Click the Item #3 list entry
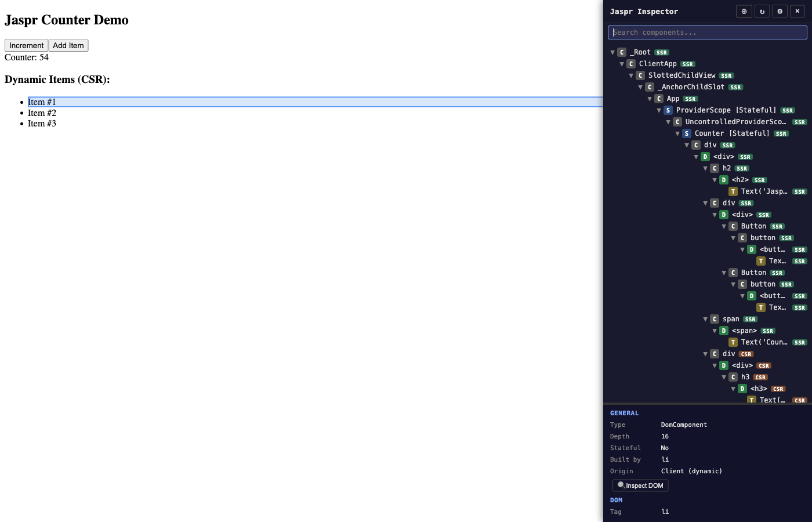812x522 pixels. [x=42, y=124]
